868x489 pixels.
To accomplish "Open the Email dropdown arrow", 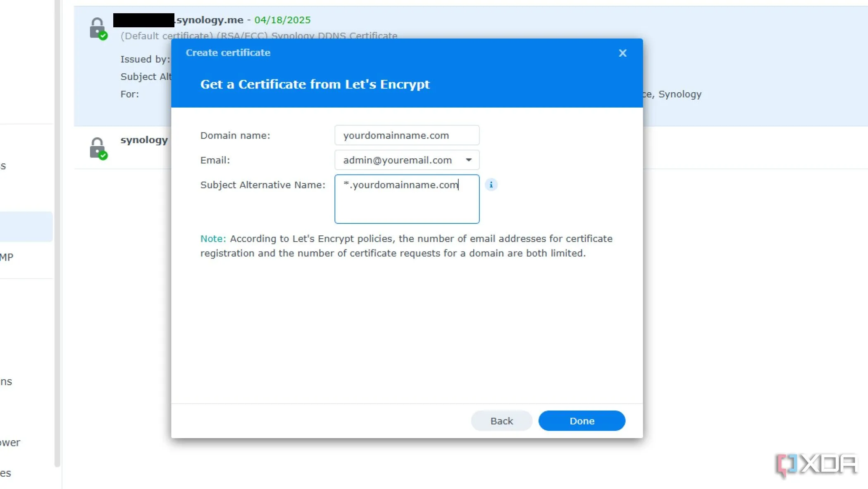I will pyautogui.click(x=469, y=160).
